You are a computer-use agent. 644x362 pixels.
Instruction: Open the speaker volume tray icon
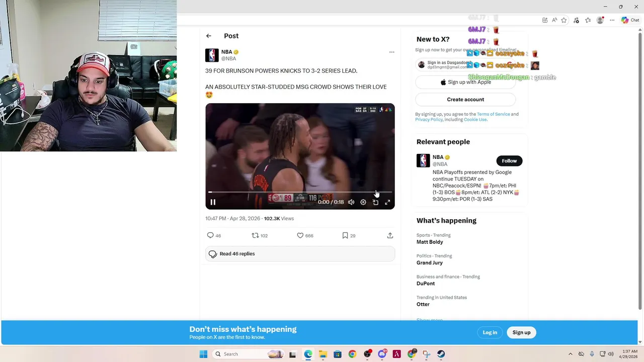[611, 354]
